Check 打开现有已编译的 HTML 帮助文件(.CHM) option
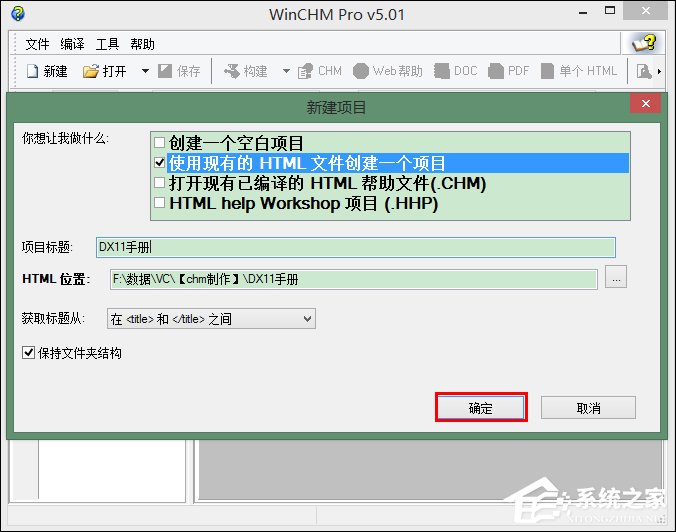This screenshot has width=676, height=532. tap(160, 183)
